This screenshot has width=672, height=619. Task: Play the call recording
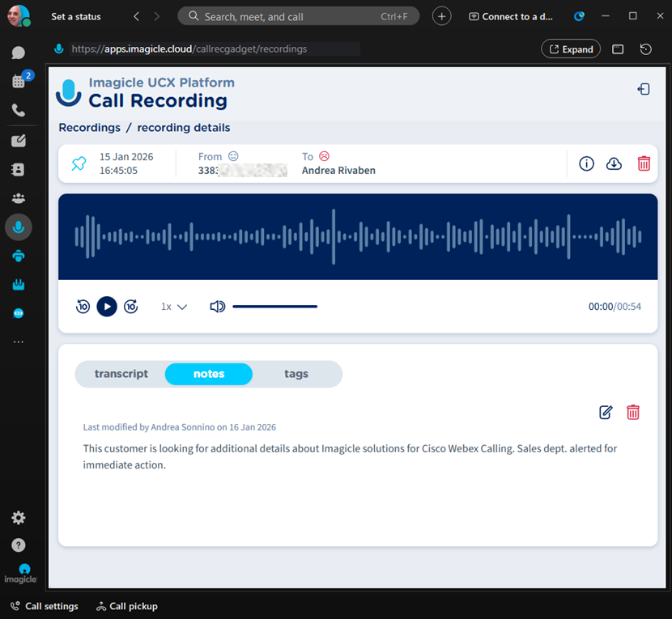click(x=107, y=307)
